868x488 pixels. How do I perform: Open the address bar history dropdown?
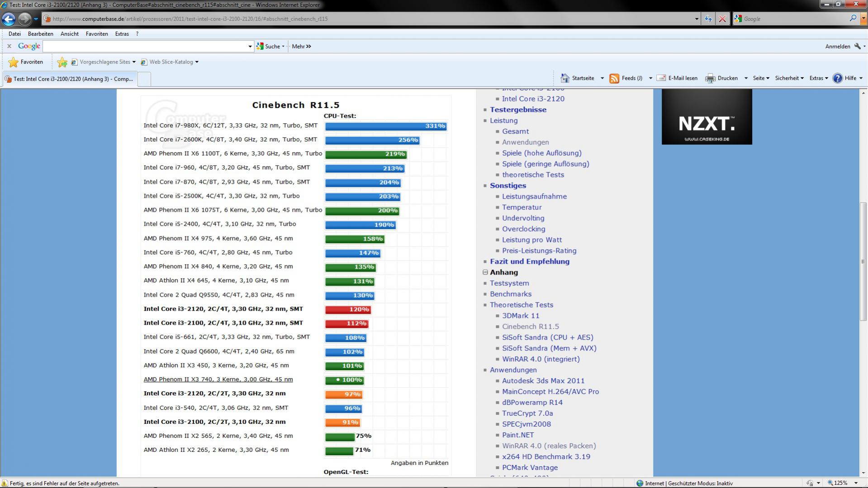[697, 19]
